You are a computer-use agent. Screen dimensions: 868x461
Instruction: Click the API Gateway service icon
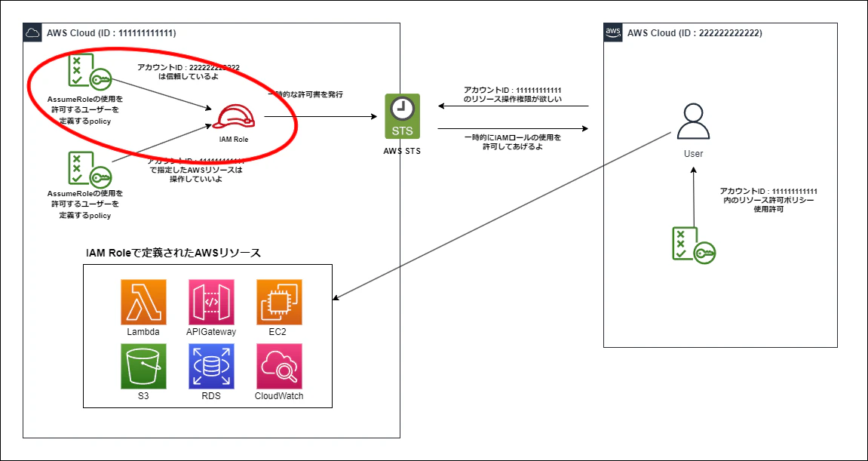pyautogui.click(x=211, y=302)
